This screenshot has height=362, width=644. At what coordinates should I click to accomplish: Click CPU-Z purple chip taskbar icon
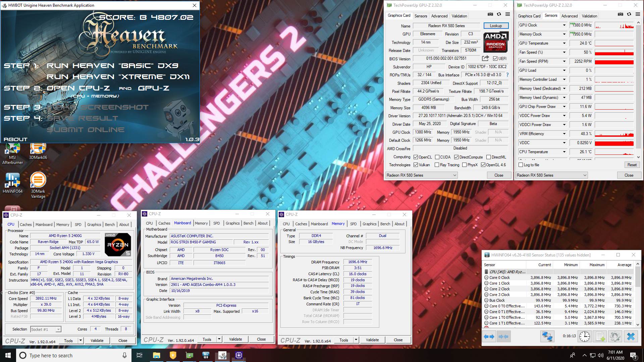pyautogui.click(x=239, y=355)
